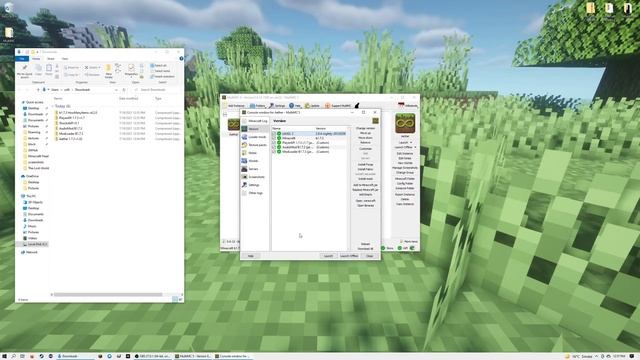Toggle checkbox for AudioMod component
Viewport: 640px width, 360px height.
pos(274,147)
